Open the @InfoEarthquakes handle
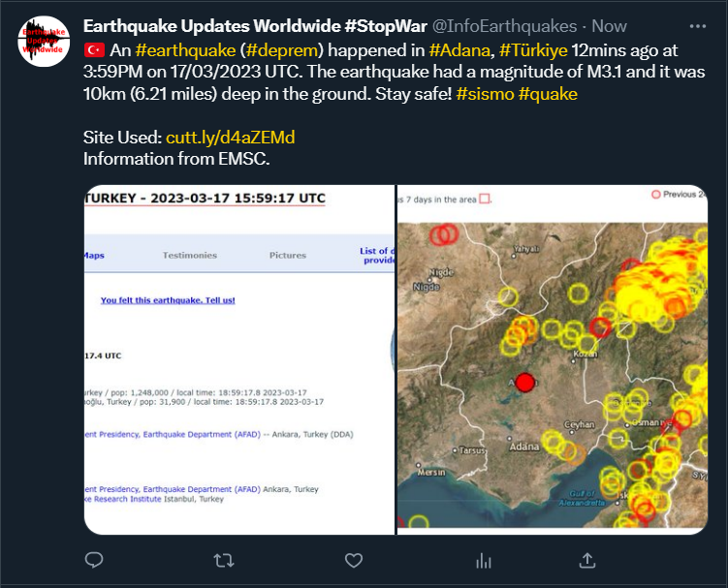This screenshot has height=588, width=728. pos(511,26)
